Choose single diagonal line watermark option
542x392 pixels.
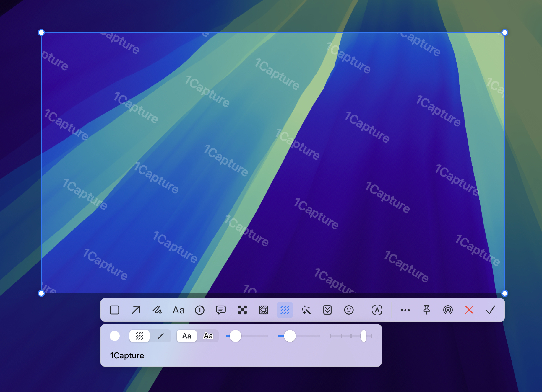tap(160, 336)
